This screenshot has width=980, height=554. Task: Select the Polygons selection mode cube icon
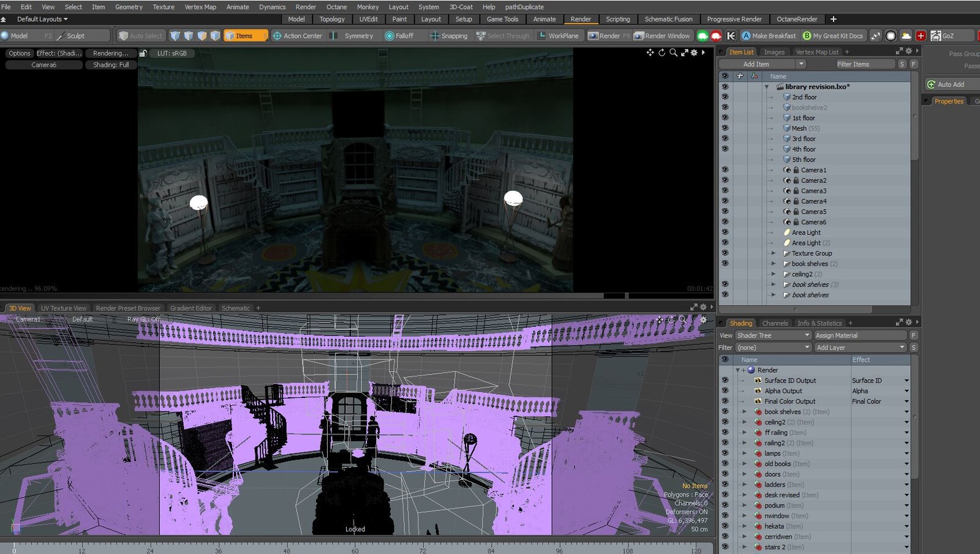[x=202, y=36]
